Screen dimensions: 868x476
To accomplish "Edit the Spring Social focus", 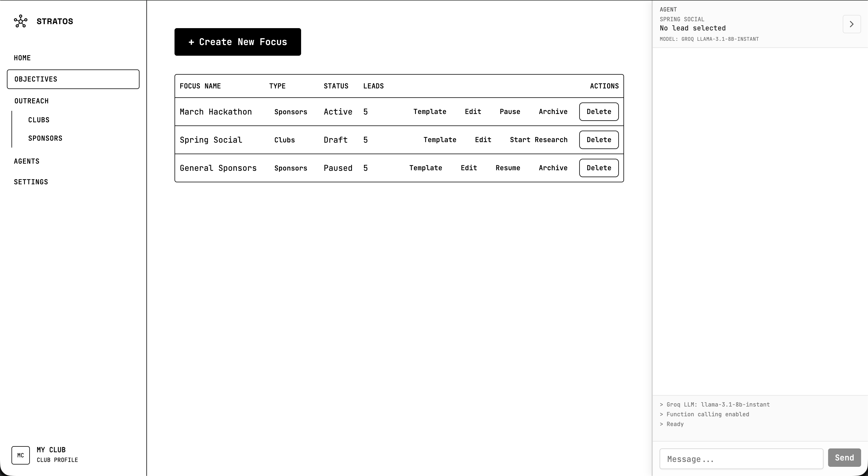I will coord(483,140).
